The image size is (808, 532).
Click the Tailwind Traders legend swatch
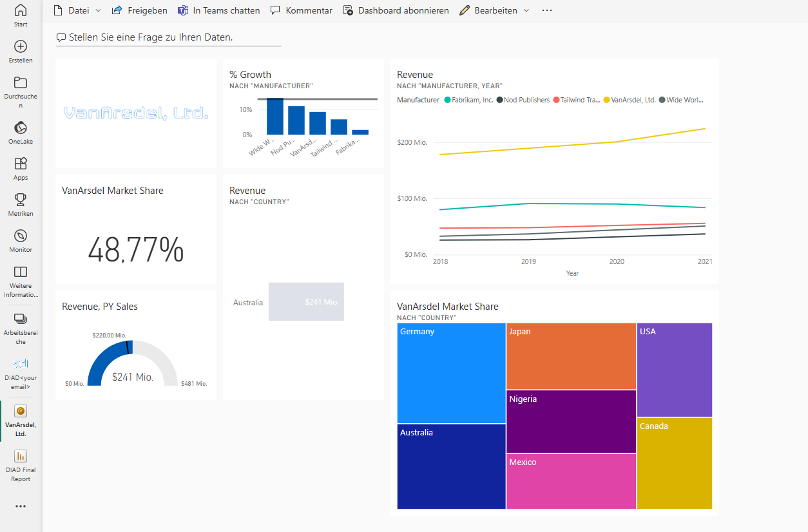(x=556, y=100)
